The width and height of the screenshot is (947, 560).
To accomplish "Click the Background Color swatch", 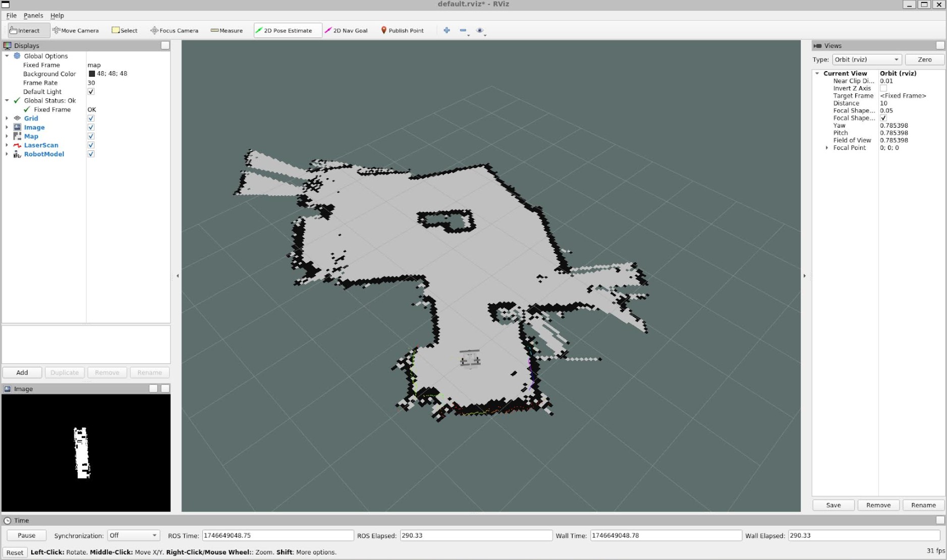I will point(92,74).
